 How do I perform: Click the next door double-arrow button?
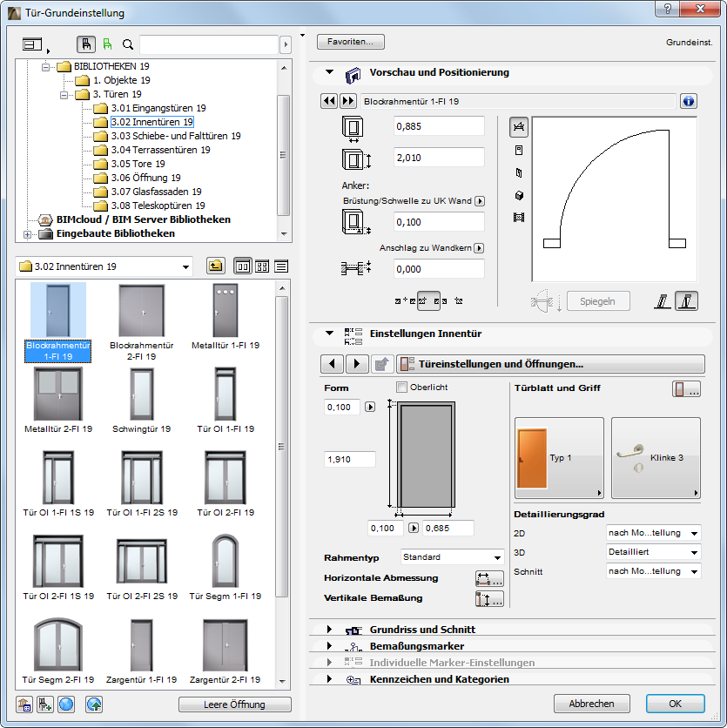347,101
